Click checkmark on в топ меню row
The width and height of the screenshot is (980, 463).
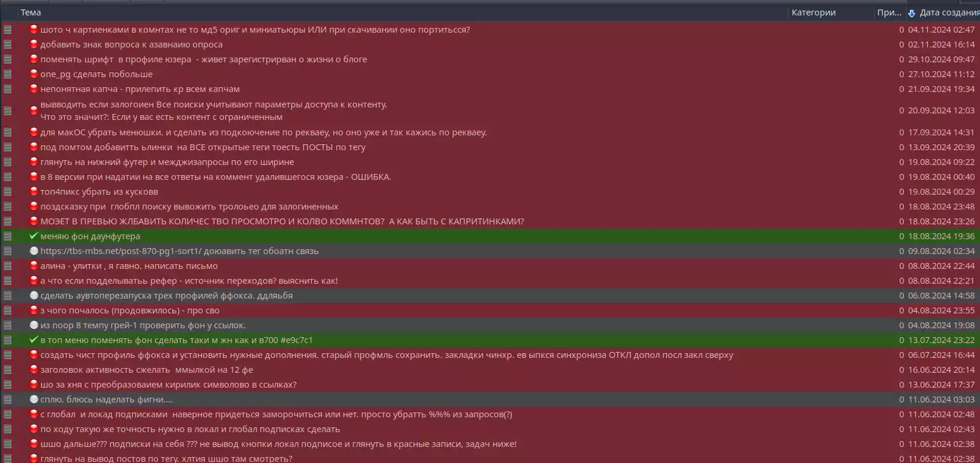(x=34, y=340)
